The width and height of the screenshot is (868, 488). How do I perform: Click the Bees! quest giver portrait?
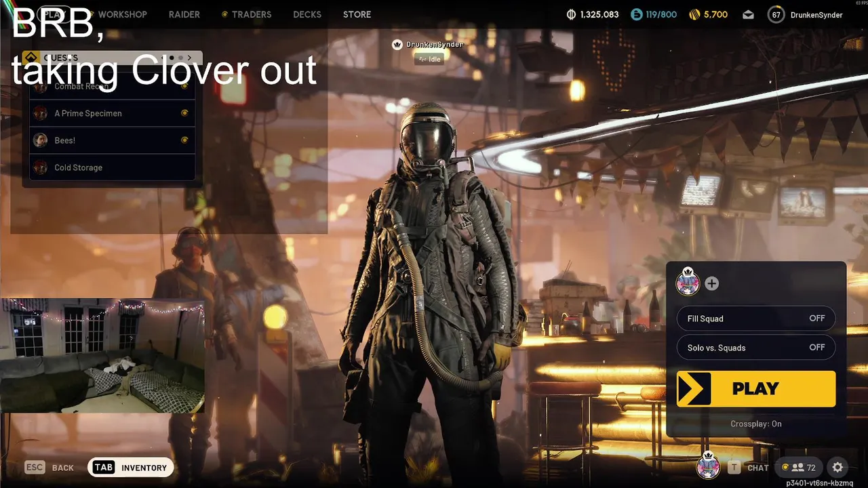tap(41, 140)
